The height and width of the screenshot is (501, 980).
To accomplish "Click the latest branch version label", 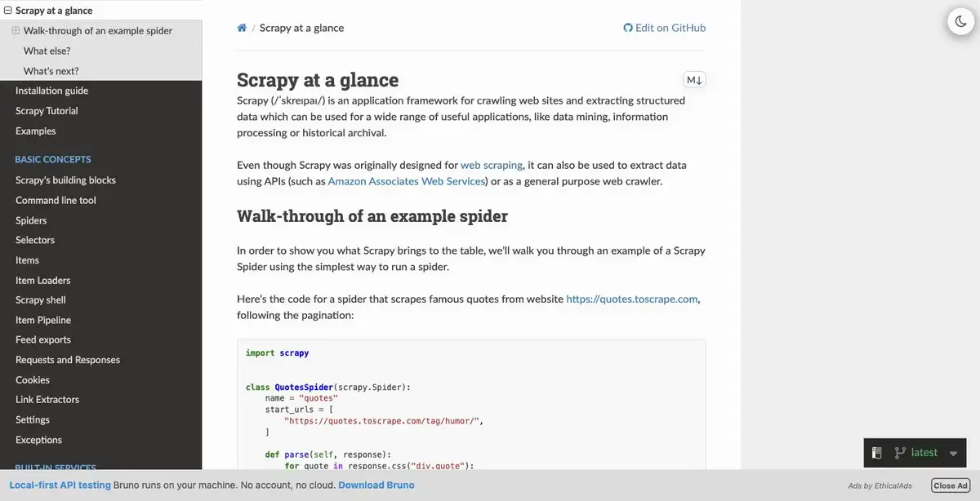I will [x=924, y=453].
